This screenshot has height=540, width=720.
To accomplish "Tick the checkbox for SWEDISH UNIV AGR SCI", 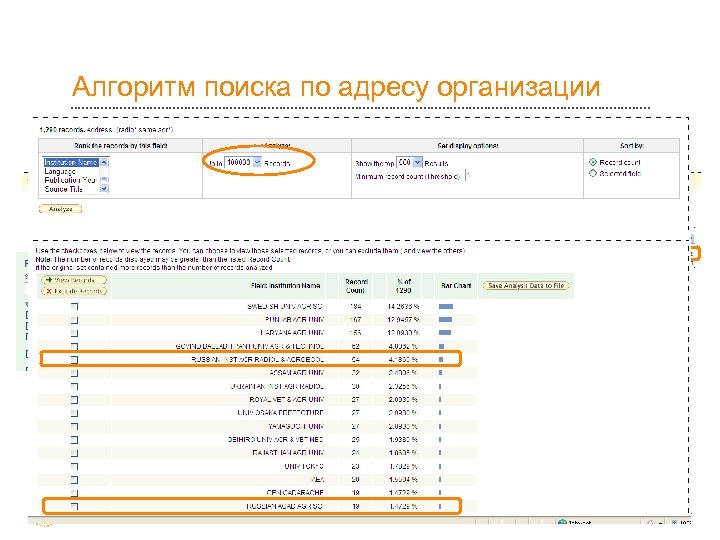I will 74,307.
